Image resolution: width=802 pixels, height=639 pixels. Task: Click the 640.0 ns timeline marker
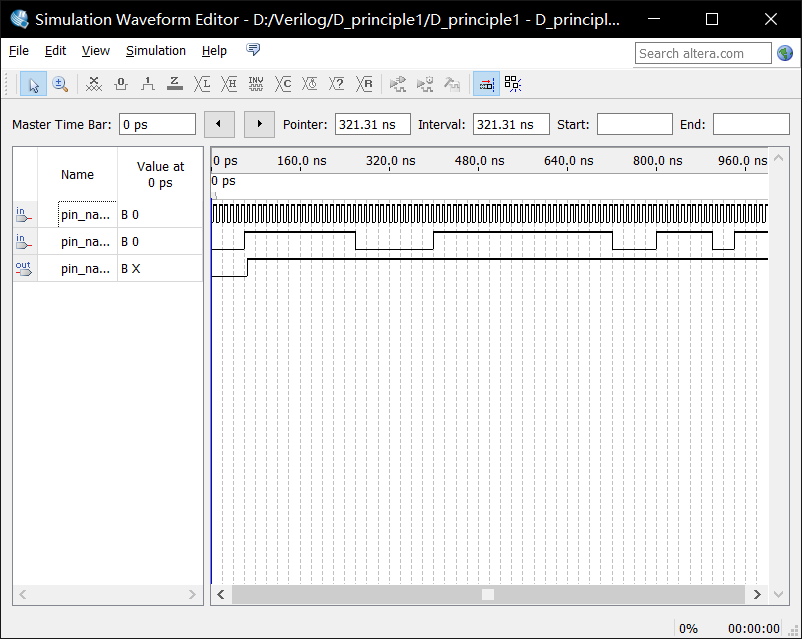pyautogui.click(x=568, y=161)
